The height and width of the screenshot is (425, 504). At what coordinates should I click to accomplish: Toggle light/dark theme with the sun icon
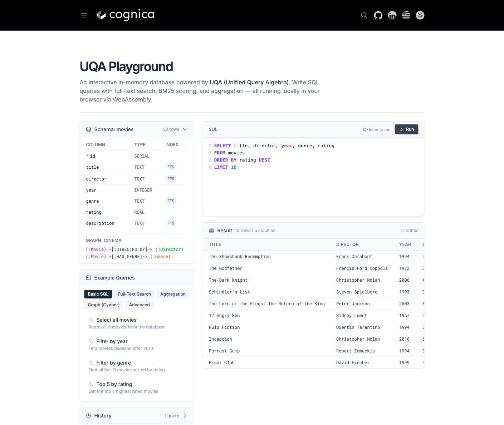[x=420, y=15]
